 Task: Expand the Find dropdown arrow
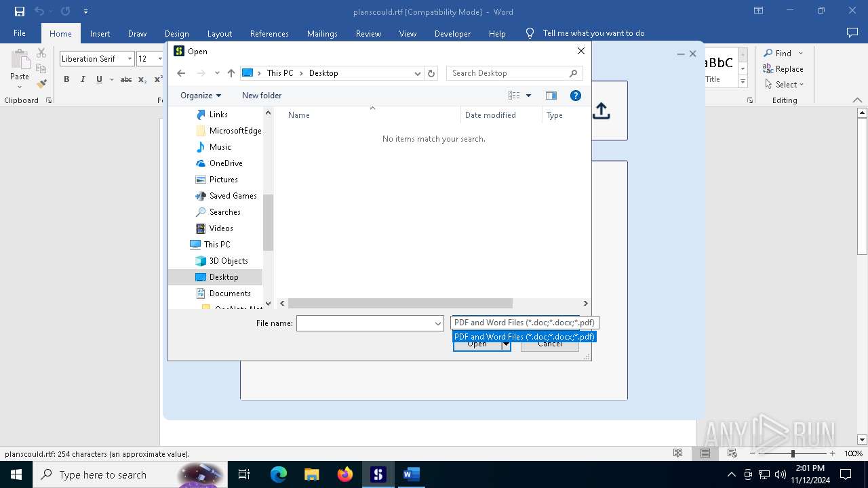(x=801, y=53)
